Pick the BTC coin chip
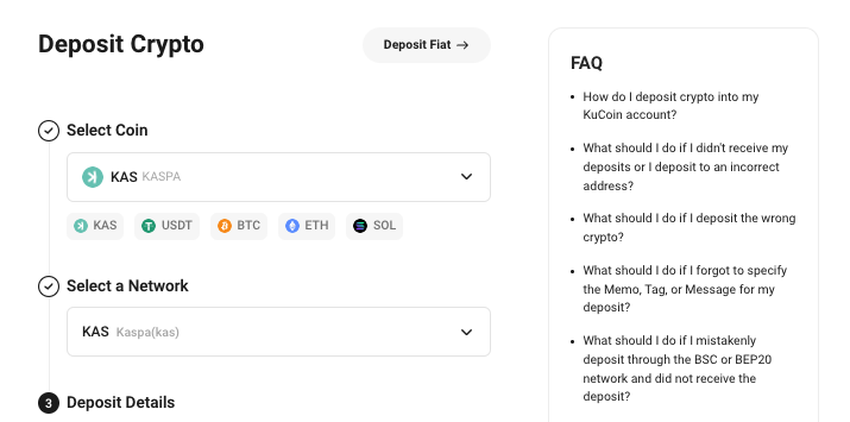 click(x=239, y=226)
